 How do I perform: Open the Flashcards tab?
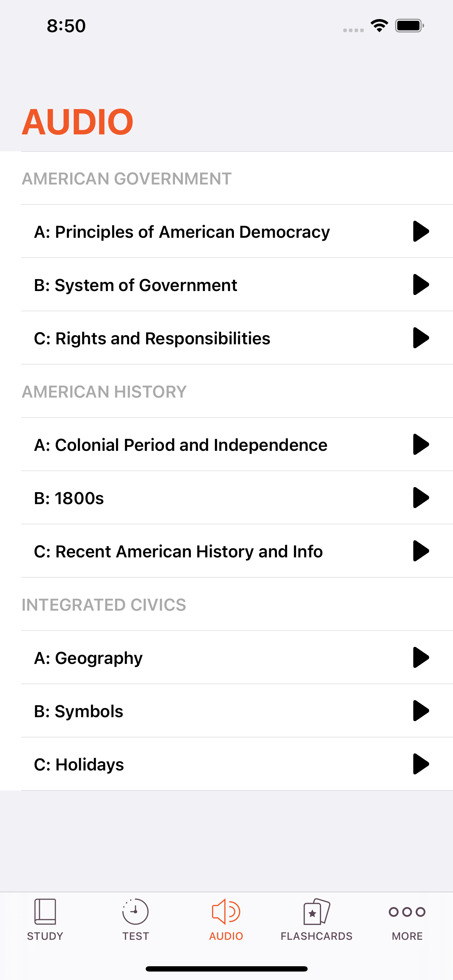click(x=316, y=920)
